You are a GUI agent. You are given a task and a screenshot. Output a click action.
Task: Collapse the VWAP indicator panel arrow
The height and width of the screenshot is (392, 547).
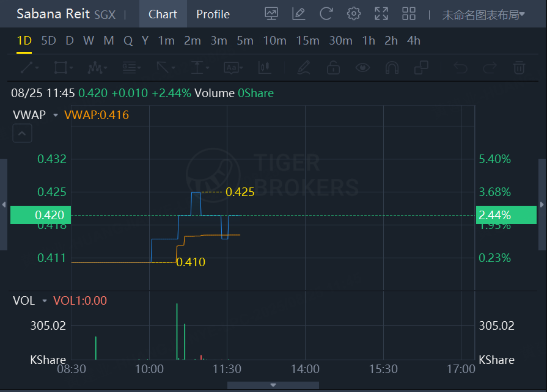(22, 133)
